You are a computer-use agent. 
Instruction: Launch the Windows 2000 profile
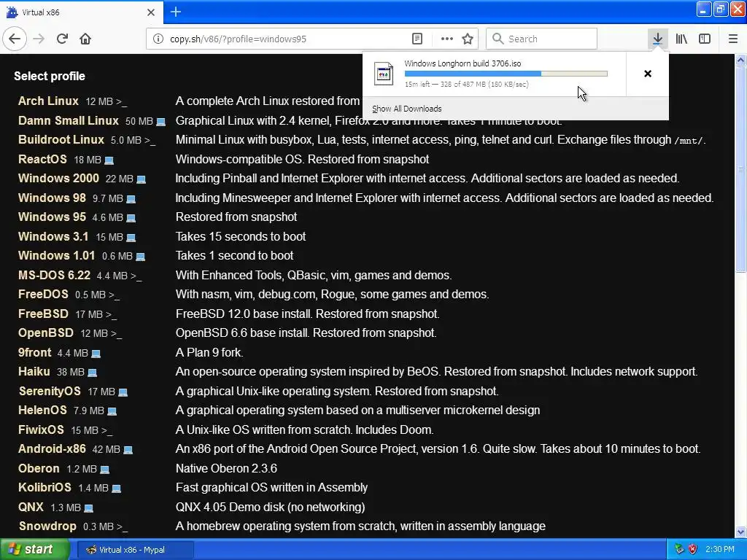[58, 178]
